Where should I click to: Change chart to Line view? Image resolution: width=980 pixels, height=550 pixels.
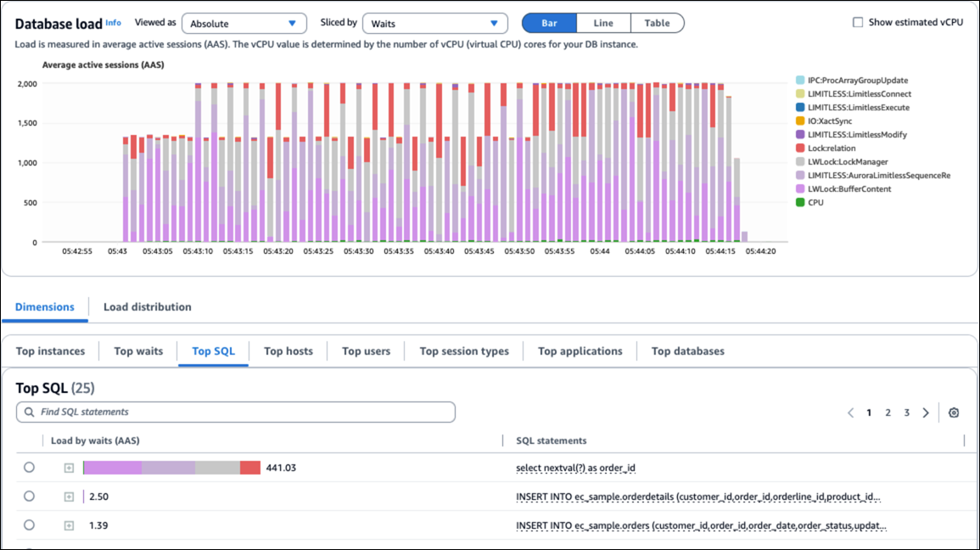602,23
